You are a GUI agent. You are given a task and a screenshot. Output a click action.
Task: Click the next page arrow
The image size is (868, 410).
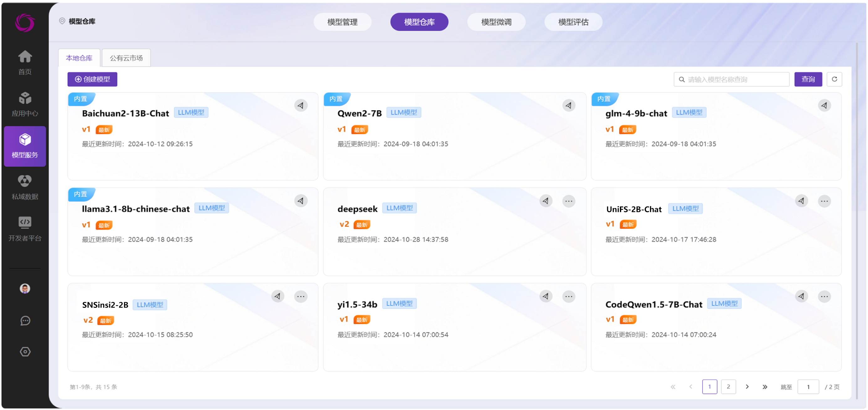click(747, 387)
